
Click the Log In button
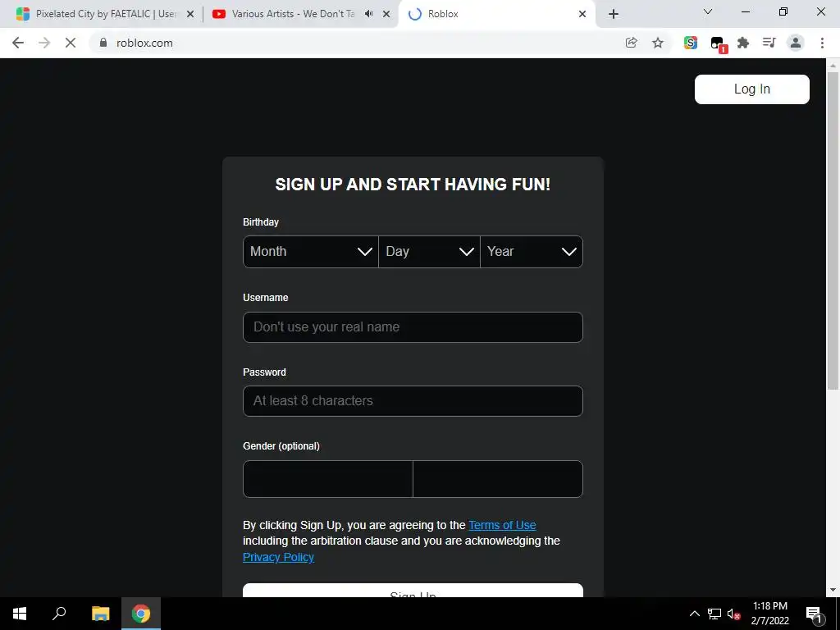tap(751, 89)
